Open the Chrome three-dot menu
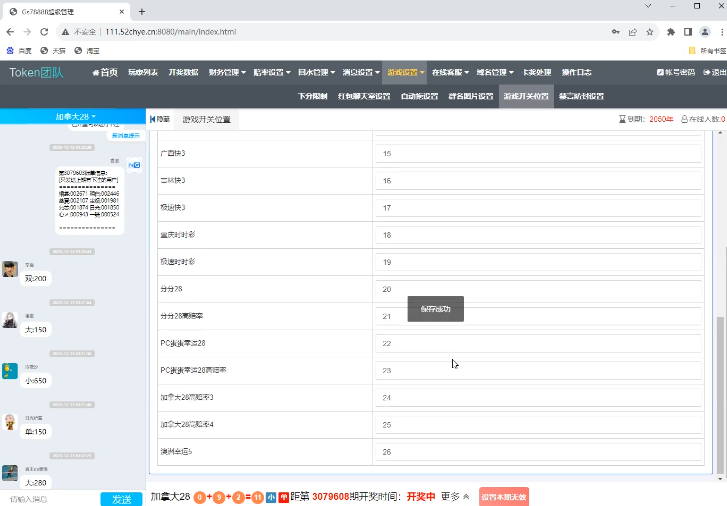The width and height of the screenshot is (727, 506). pyautogui.click(x=713, y=32)
